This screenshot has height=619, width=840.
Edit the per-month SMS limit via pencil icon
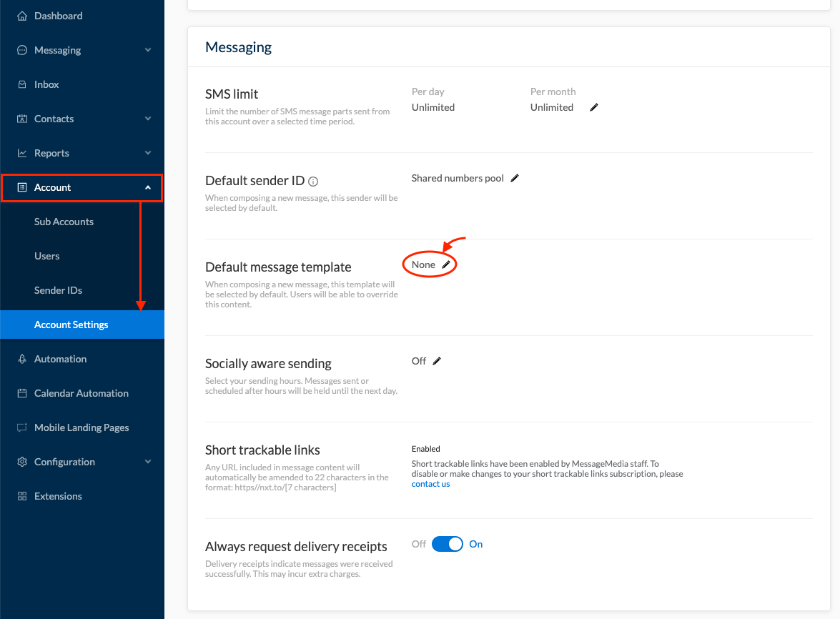pos(593,107)
